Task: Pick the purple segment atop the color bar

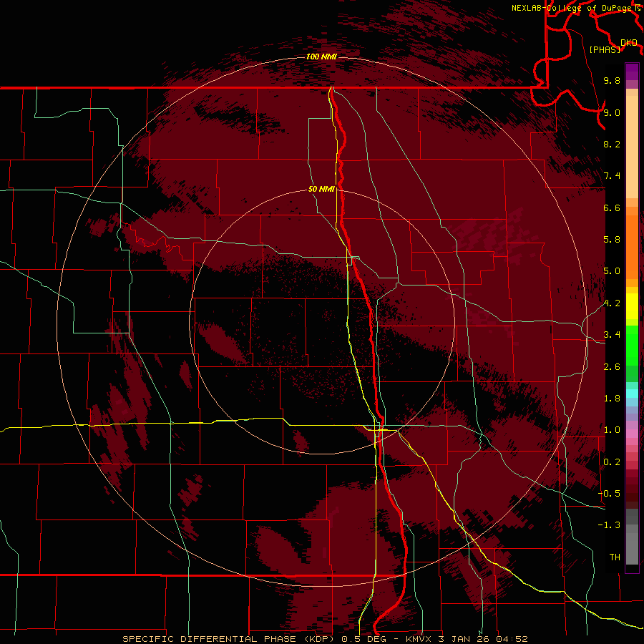Action: pyautogui.click(x=632, y=72)
